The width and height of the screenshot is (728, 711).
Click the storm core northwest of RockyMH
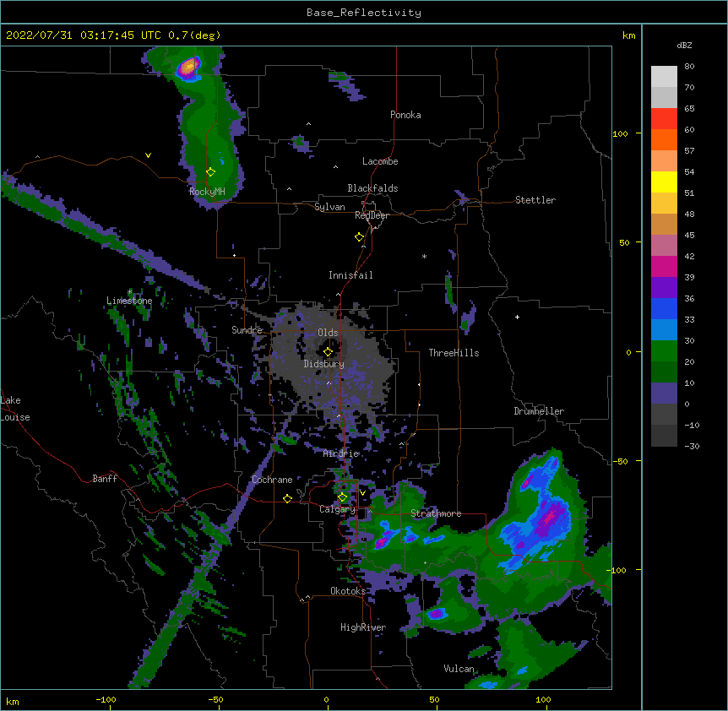188,68
